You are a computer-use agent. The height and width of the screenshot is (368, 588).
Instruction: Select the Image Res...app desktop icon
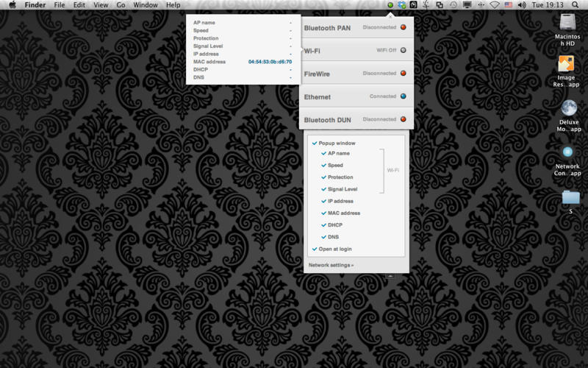click(566, 71)
